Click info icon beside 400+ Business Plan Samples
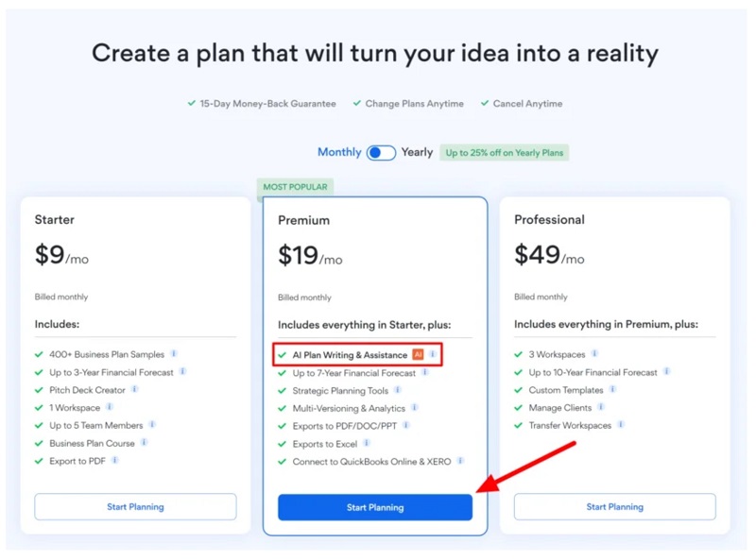This screenshot has width=756, height=560. (x=174, y=354)
